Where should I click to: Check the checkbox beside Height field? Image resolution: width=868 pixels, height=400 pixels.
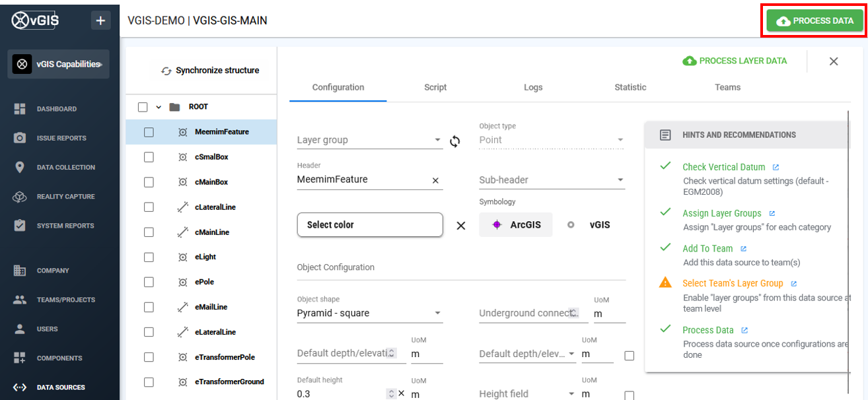629,395
